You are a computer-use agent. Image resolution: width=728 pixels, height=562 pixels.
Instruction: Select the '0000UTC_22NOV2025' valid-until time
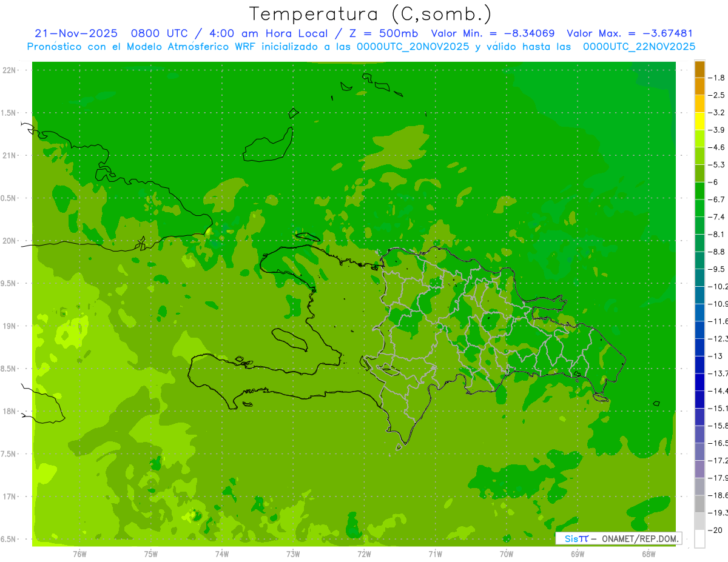(x=639, y=46)
